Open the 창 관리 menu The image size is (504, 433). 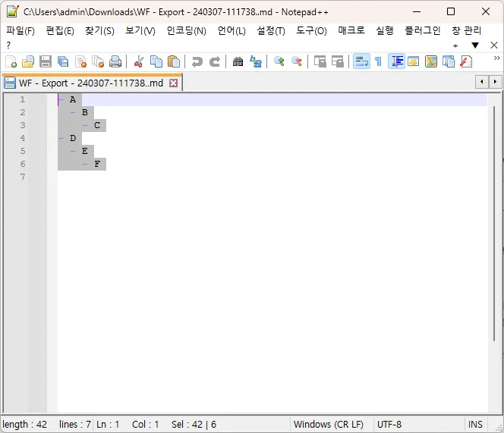pos(466,31)
